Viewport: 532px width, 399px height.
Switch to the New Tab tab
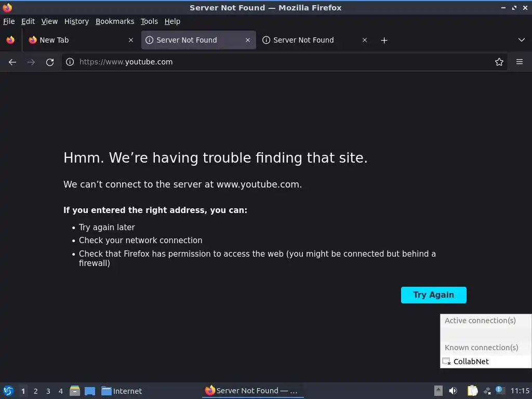point(81,40)
